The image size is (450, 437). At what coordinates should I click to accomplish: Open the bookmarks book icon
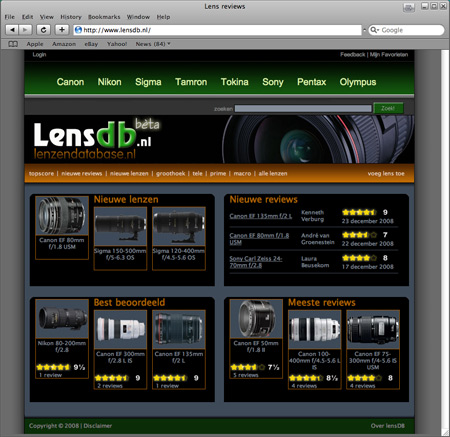[x=13, y=44]
